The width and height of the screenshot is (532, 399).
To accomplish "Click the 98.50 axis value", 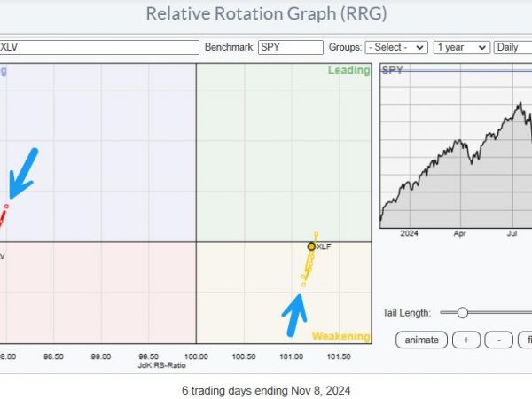I will click(x=53, y=356).
